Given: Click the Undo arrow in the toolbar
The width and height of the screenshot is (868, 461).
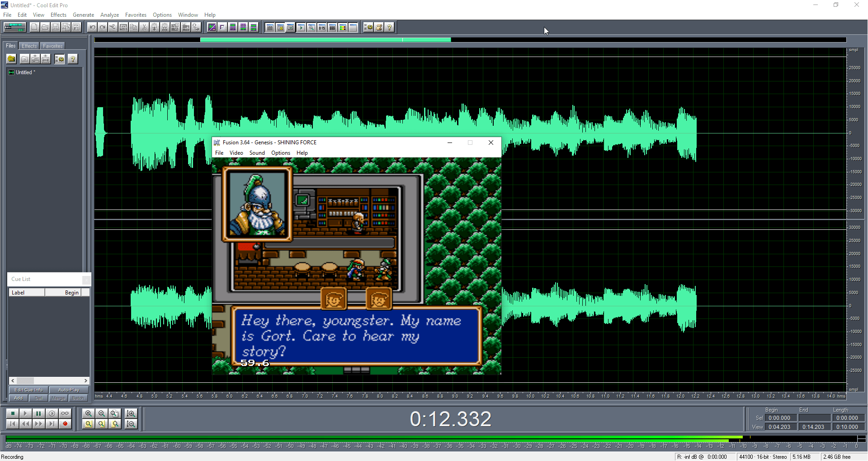Looking at the screenshot, I should 92,28.
